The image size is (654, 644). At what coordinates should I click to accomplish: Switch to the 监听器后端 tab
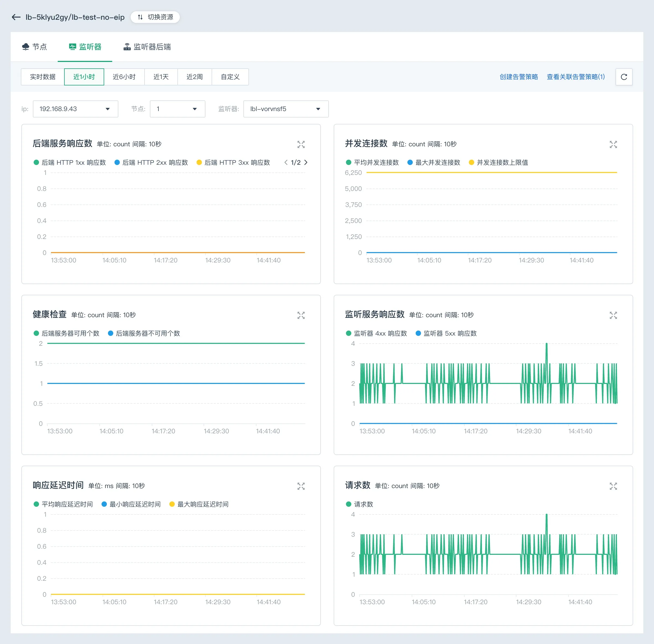click(x=147, y=47)
